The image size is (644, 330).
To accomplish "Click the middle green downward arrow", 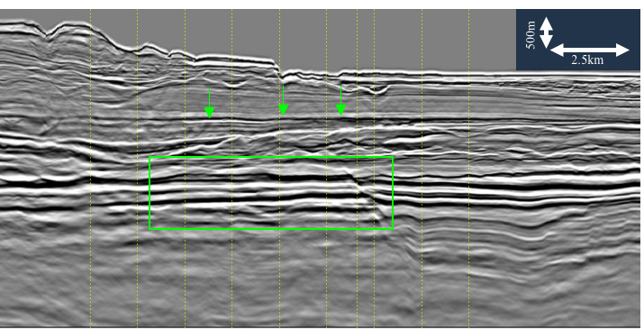I will 284,100.
